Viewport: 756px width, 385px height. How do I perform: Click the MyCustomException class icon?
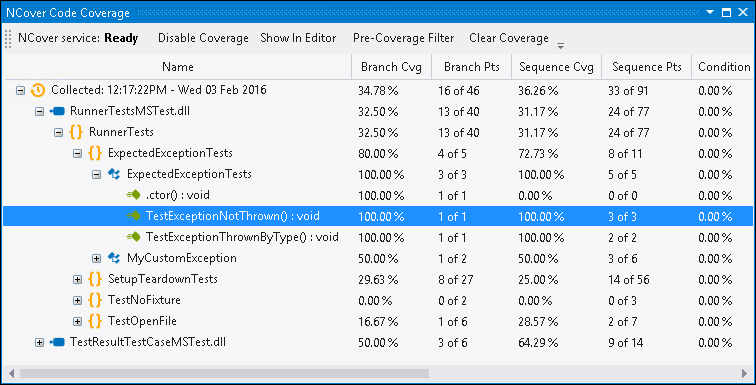click(x=114, y=258)
